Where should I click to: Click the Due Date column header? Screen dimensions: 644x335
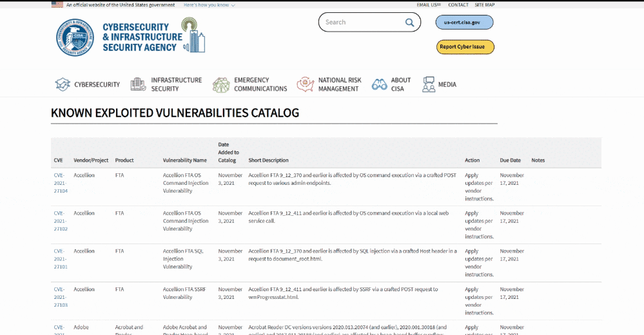(510, 160)
